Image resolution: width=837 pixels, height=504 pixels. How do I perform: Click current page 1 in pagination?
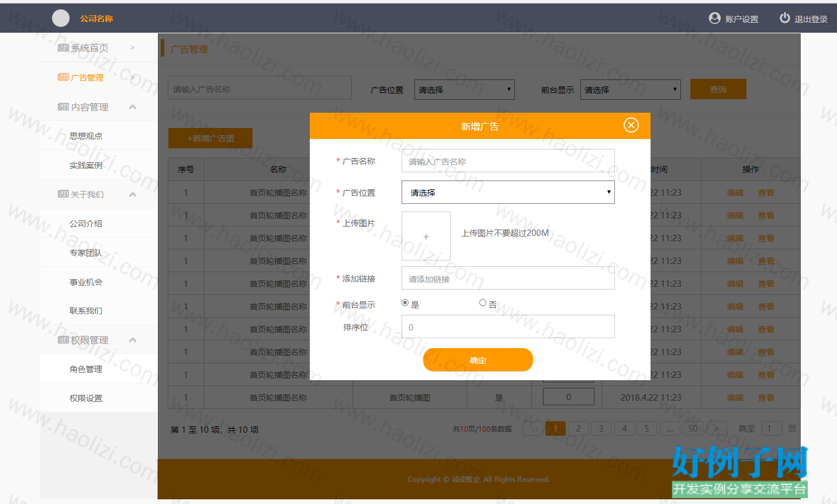pyautogui.click(x=556, y=429)
